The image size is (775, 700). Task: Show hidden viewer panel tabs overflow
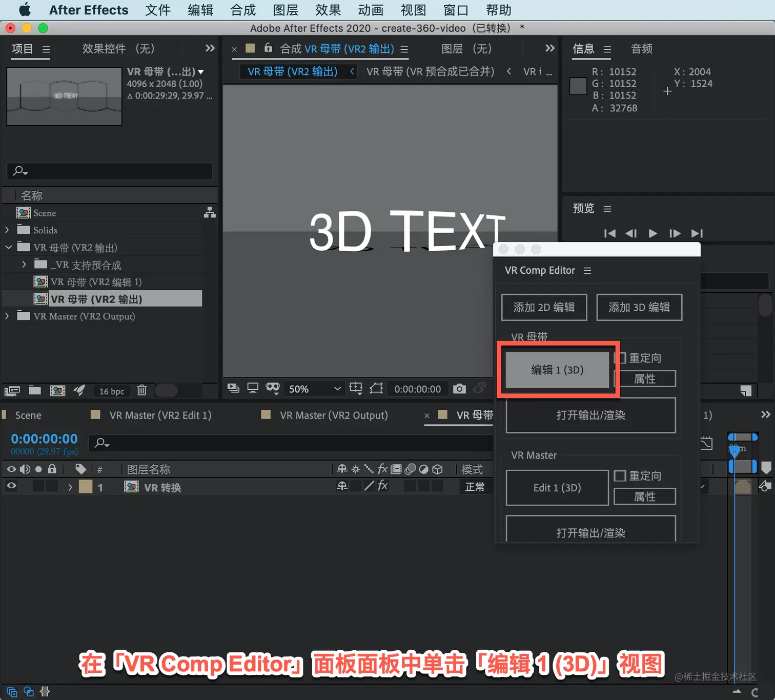point(550,48)
